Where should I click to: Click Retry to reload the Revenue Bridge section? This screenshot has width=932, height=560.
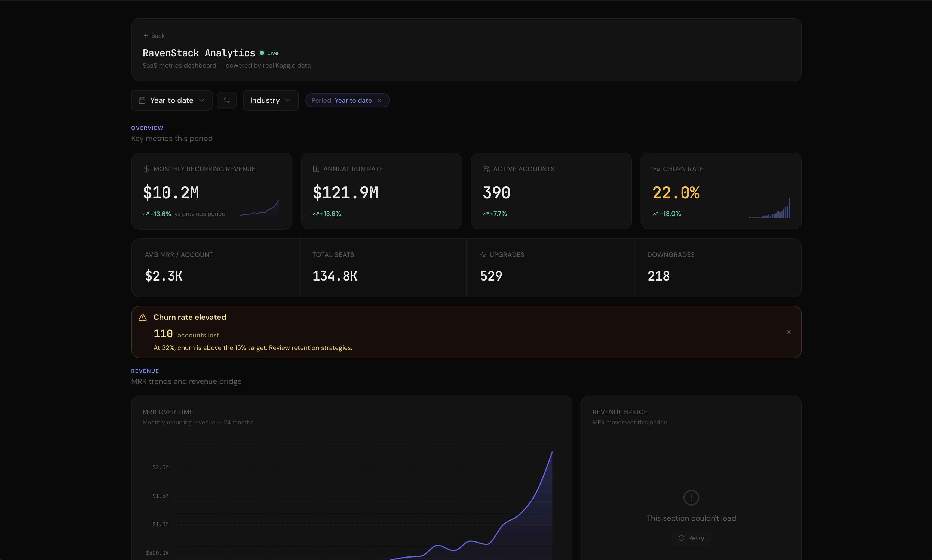[x=691, y=537]
